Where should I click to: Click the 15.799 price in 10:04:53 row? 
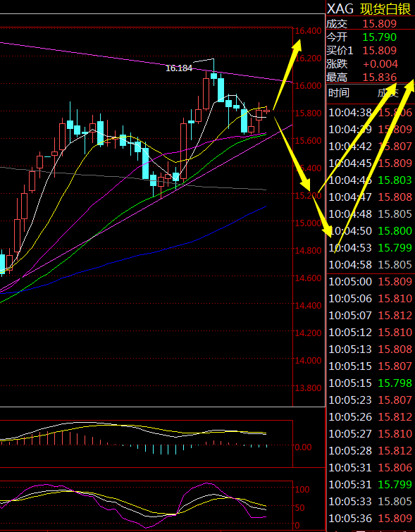395,247
